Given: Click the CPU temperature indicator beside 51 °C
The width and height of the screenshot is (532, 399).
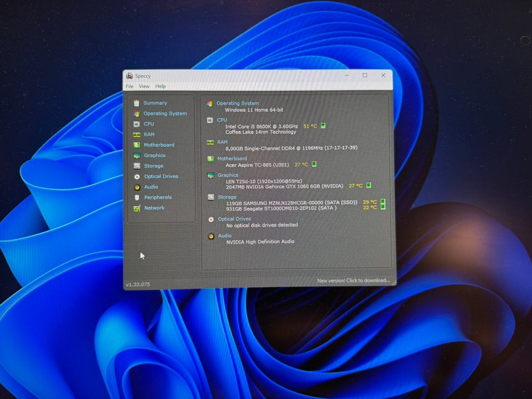Looking at the screenshot, I should point(323,126).
